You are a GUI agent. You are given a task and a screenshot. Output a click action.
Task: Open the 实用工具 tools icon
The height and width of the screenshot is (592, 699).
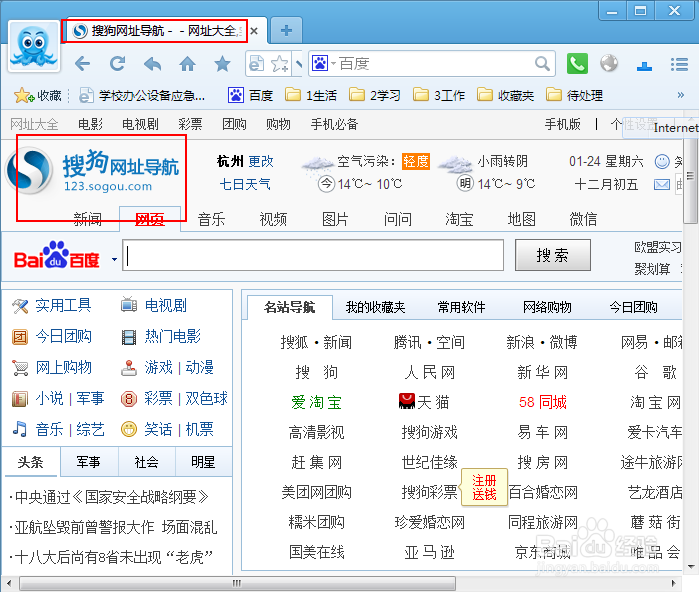point(20,306)
